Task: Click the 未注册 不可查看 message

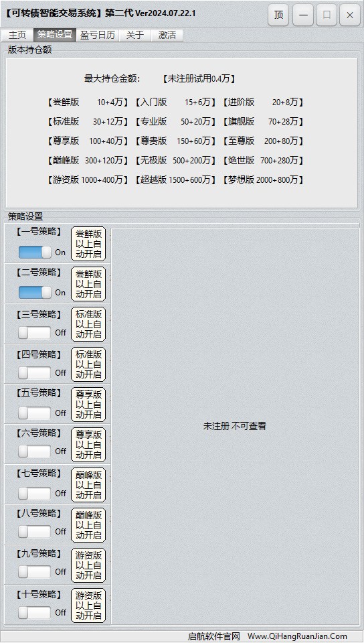Action: tap(235, 426)
